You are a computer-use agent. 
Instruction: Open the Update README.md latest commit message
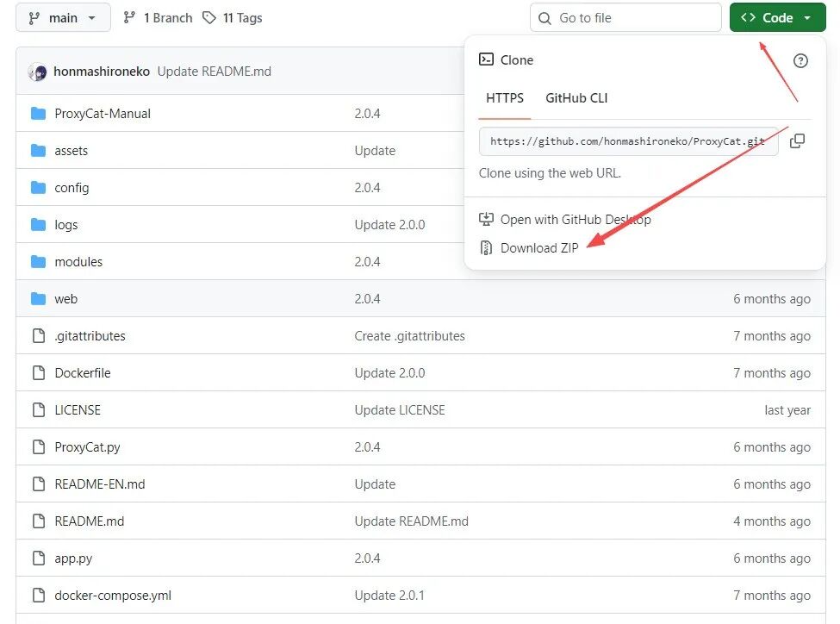point(215,72)
